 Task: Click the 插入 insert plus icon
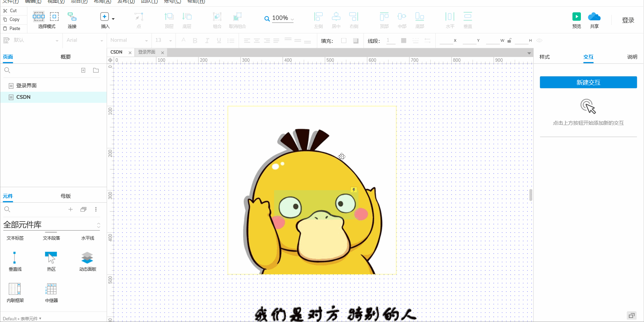coord(105,17)
